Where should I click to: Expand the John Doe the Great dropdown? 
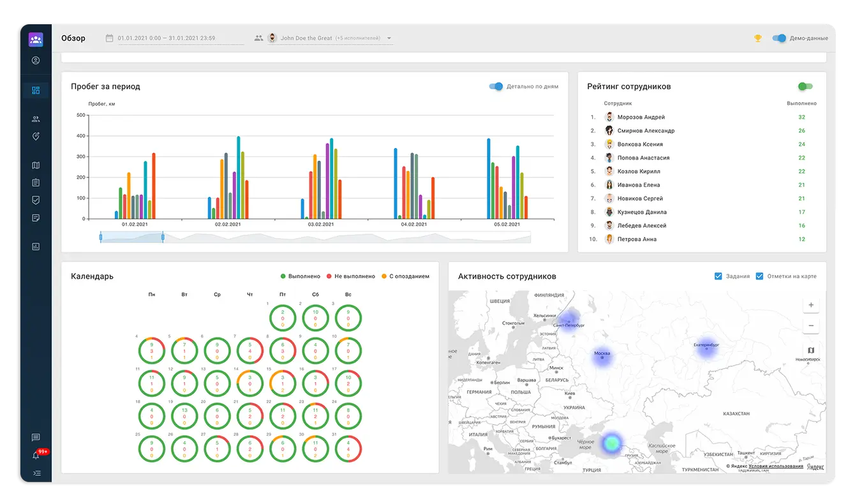tap(389, 38)
